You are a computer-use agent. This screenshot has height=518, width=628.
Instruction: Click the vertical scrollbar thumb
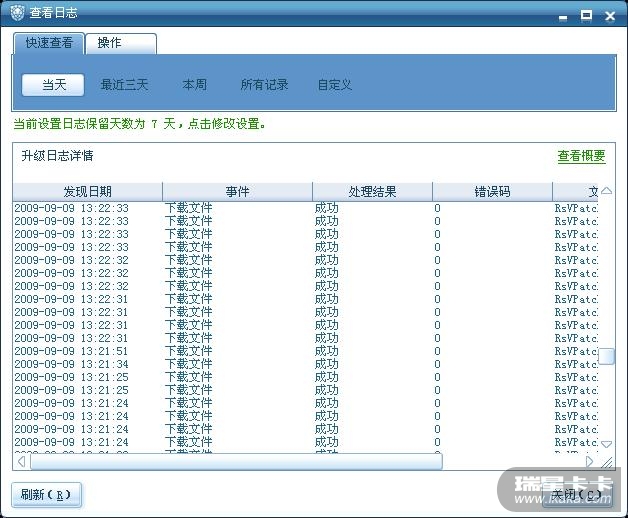click(x=606, y=356)
